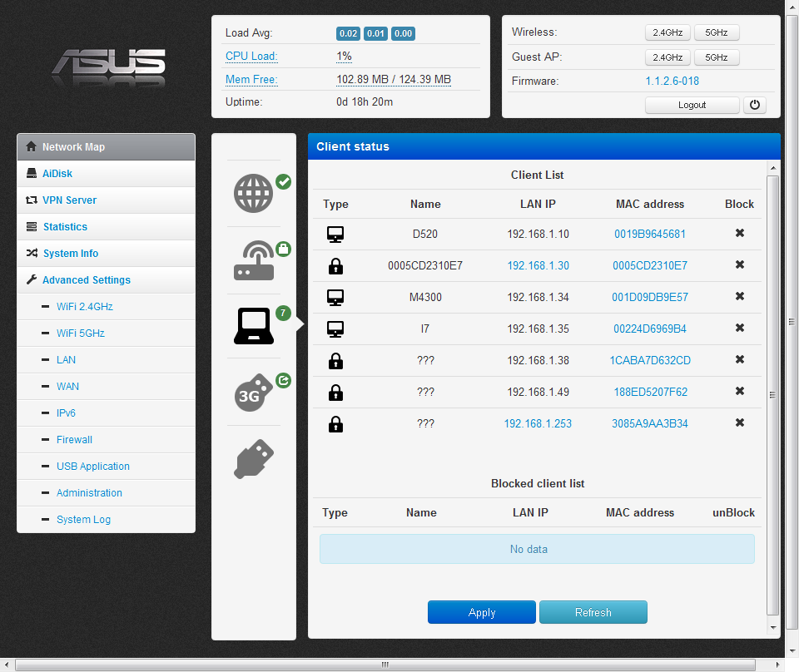Screen dimensions: 799x672
Task: Open the wireless router status icon
Action: (254, 260)
